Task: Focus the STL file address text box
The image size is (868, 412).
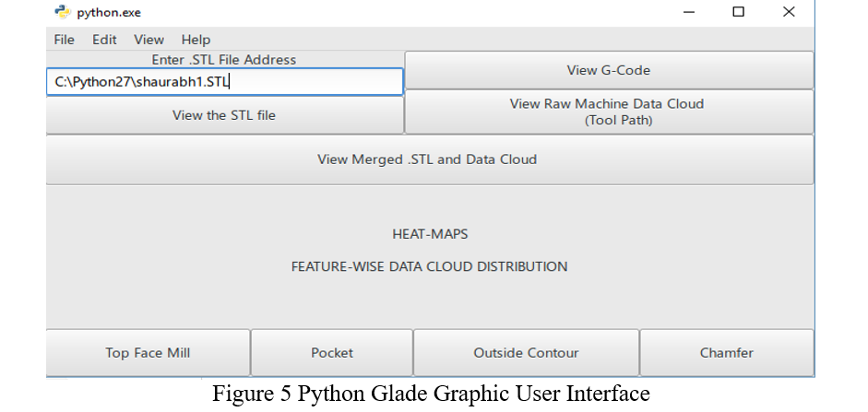Action: click(224, 82)
